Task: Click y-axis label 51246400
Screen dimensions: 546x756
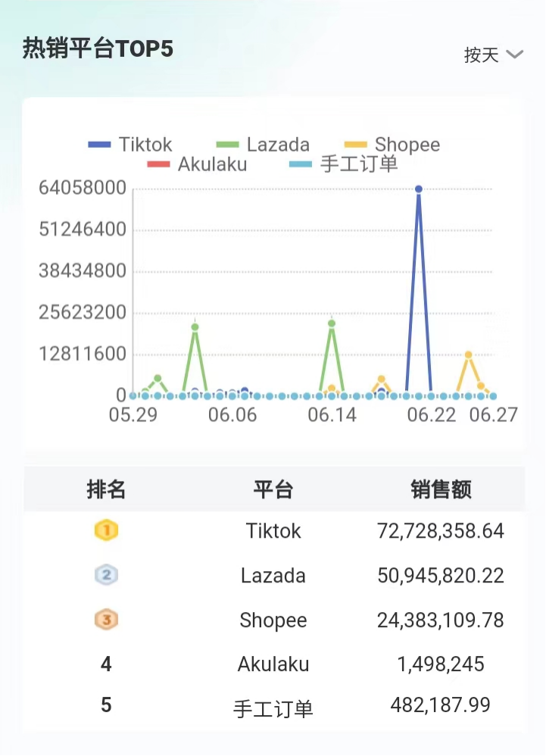Action: (83, 229)
